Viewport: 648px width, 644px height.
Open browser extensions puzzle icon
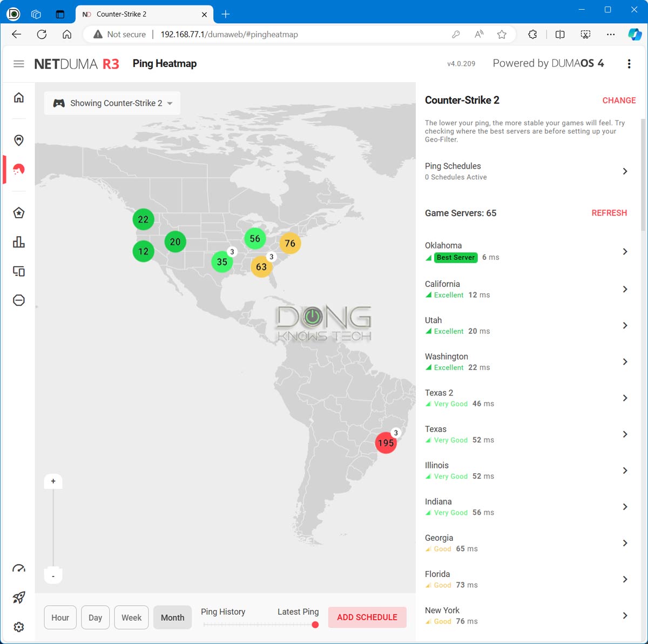coord(532,34)
